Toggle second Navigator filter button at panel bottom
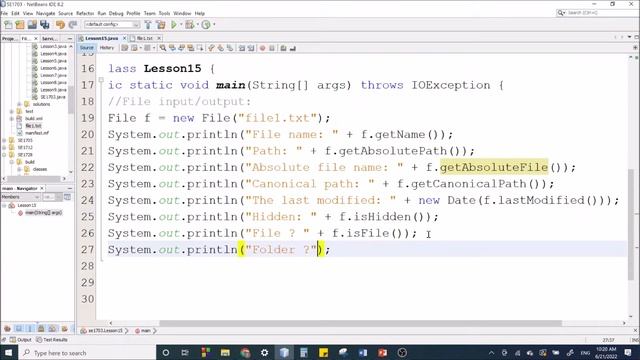 coord(19,329)
